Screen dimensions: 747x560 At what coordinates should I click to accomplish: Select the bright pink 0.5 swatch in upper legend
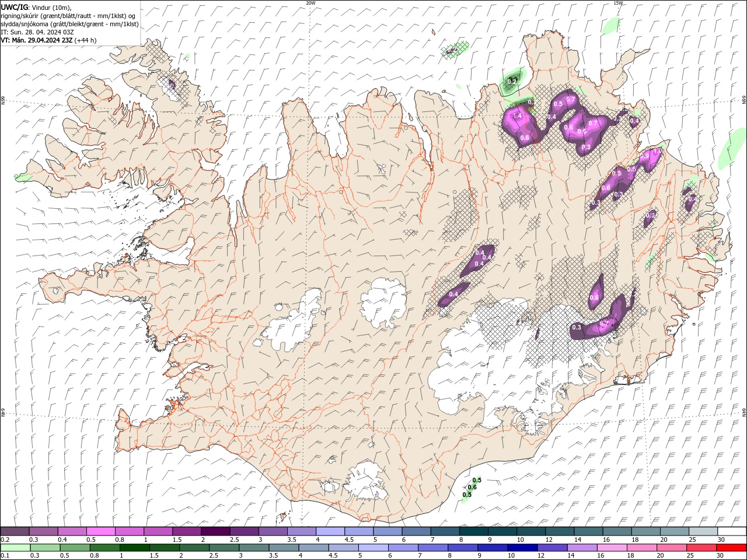(100, 531)
